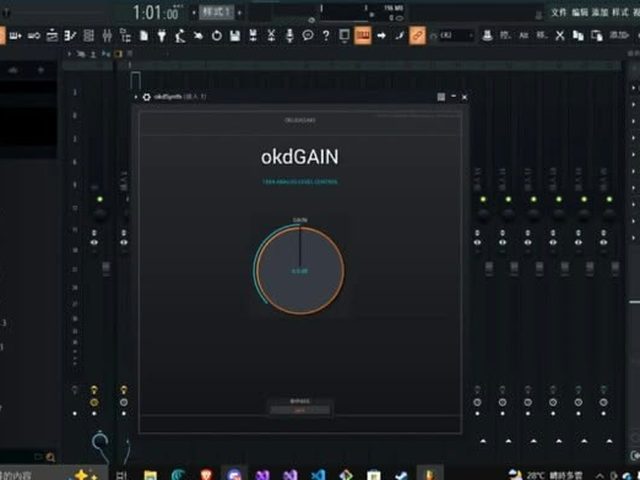Select the OKUDAGAIN header tab in plugin
640x480 pixels.
click(300, 120)
